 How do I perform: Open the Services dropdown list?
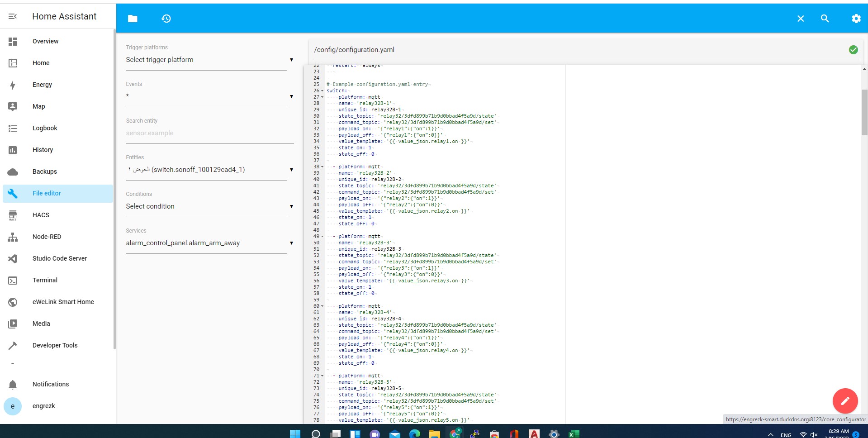pyautogui.click(x=209, y=243)
